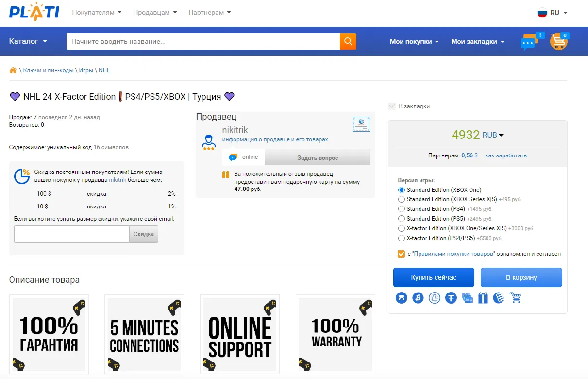Select the Tether payment icon
This screenshot has height=379, width=588.
pos(451,298)
